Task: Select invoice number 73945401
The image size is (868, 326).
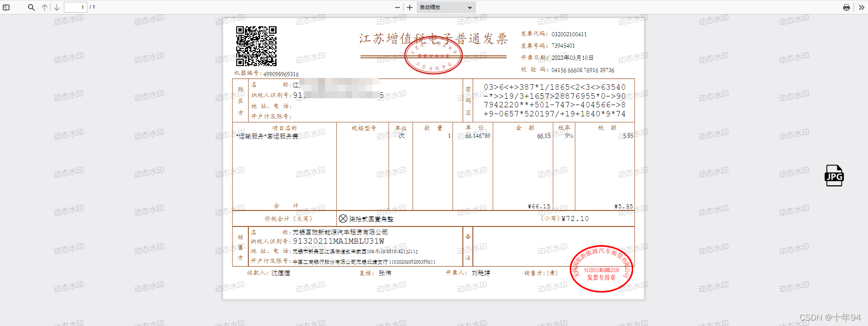Action: point(563,46)
